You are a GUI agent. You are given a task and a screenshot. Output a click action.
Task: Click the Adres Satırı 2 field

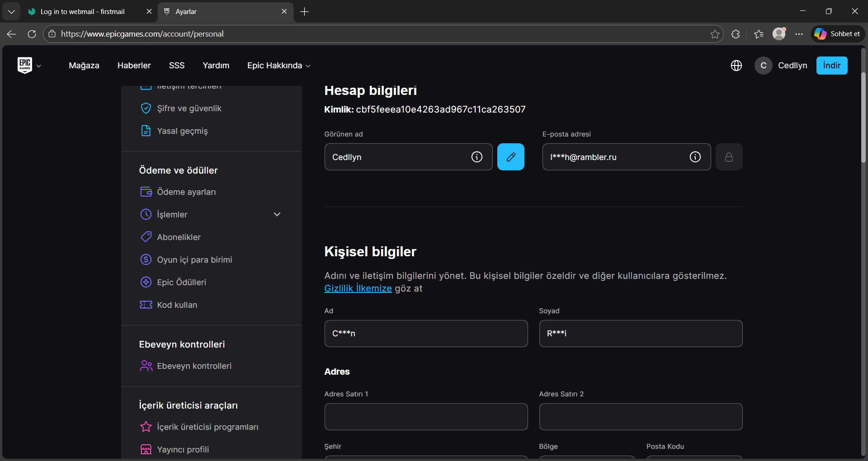641,417
